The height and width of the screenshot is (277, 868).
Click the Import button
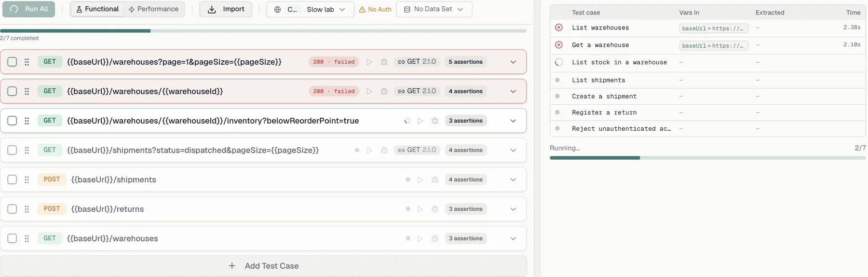click(x=226, y=9)
